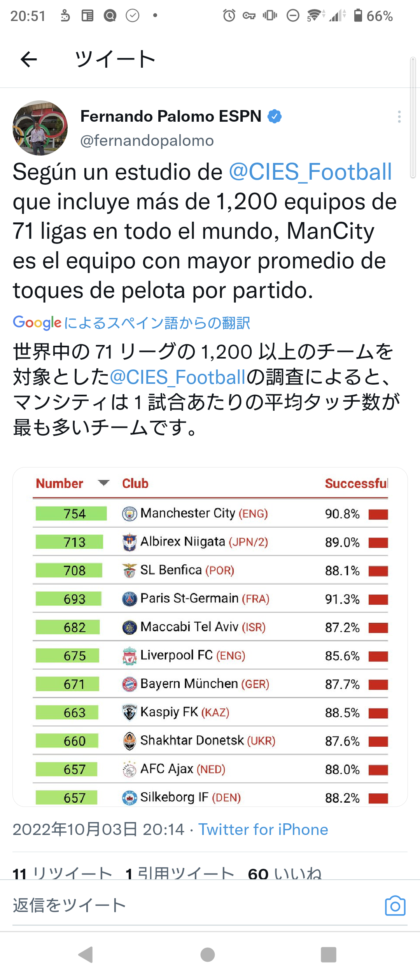Open the tweet's three-dot overflow menu

coord(399,117)
